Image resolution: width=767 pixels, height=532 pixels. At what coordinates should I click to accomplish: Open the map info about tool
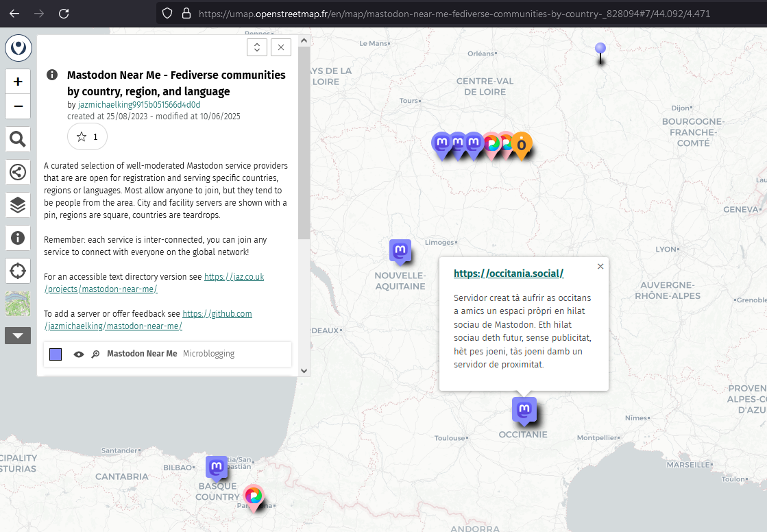(18, 238)
